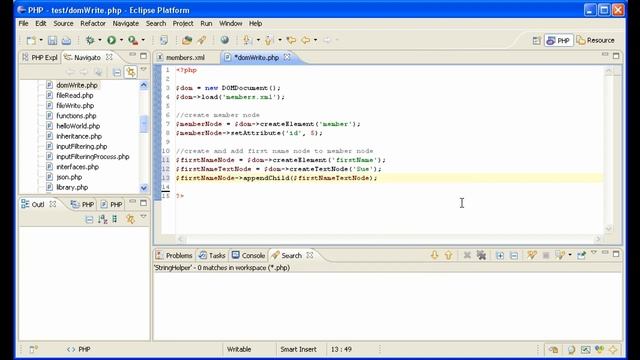Remove all matches in Search view

coord(482,255)
